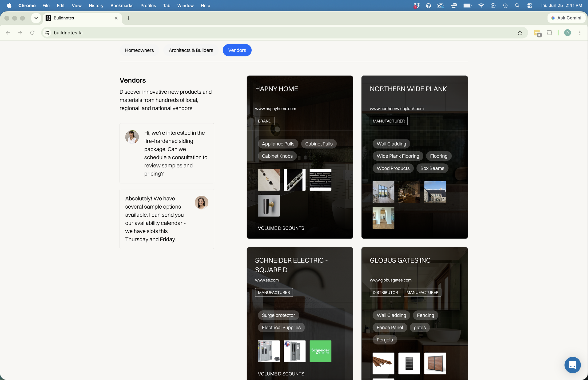
Task: Select the Fencing tag
Action: click(x=425, y=315)
